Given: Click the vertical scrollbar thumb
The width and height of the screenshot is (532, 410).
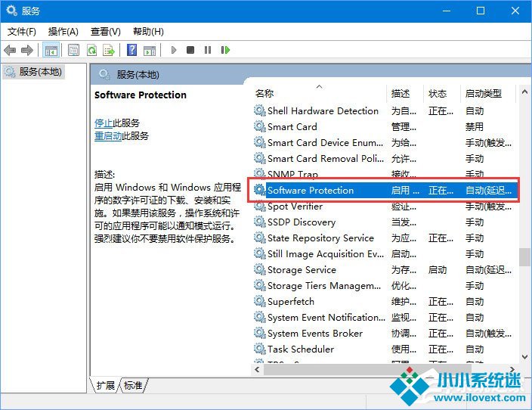Looking at the screenshot, I should [524, 257].
